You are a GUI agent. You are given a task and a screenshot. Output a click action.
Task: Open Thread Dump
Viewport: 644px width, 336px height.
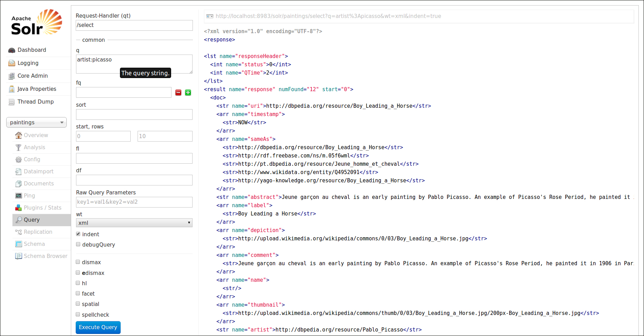click(36, 102)
